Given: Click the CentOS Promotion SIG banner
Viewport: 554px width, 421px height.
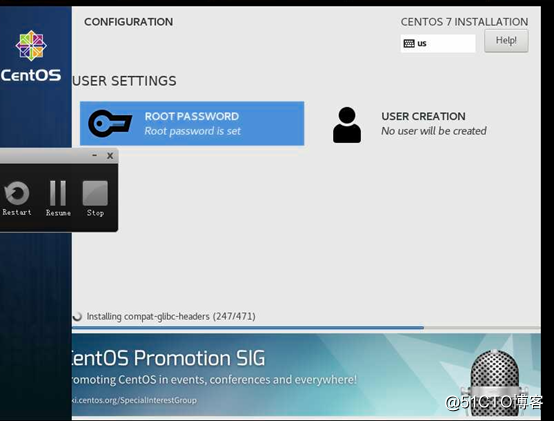Looking at the screenshot, I should coord(306,374).
